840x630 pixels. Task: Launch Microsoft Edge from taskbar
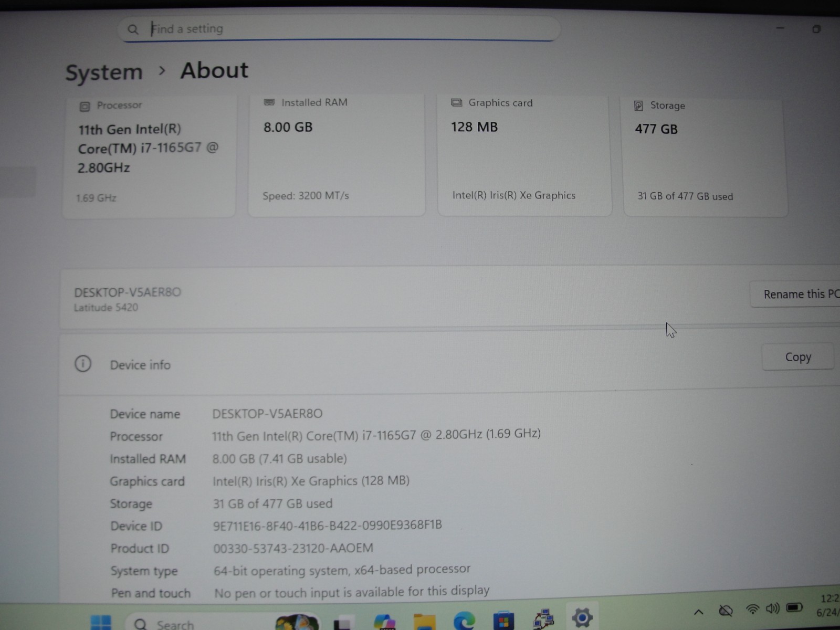(x=464, y=621)
